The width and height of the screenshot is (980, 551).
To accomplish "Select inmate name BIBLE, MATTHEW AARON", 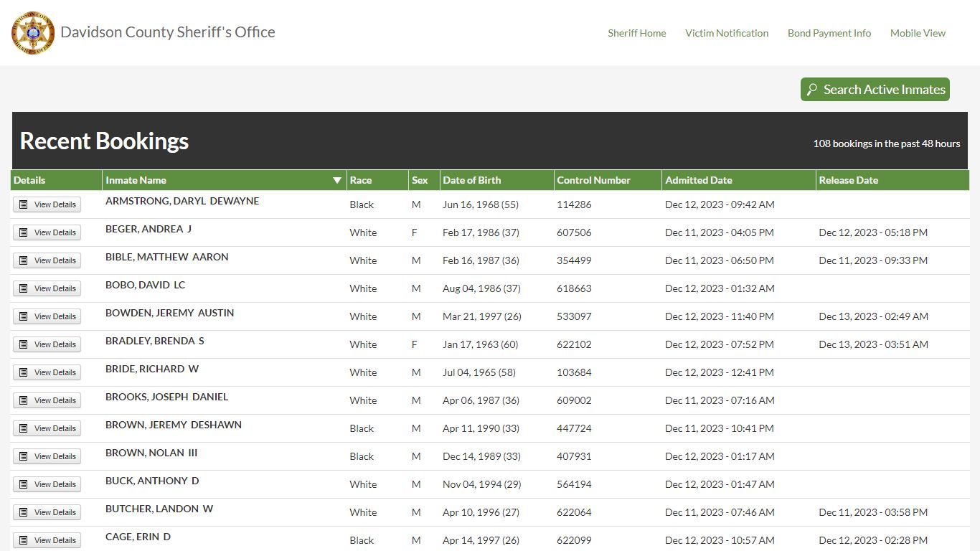I will click(167, 257).
